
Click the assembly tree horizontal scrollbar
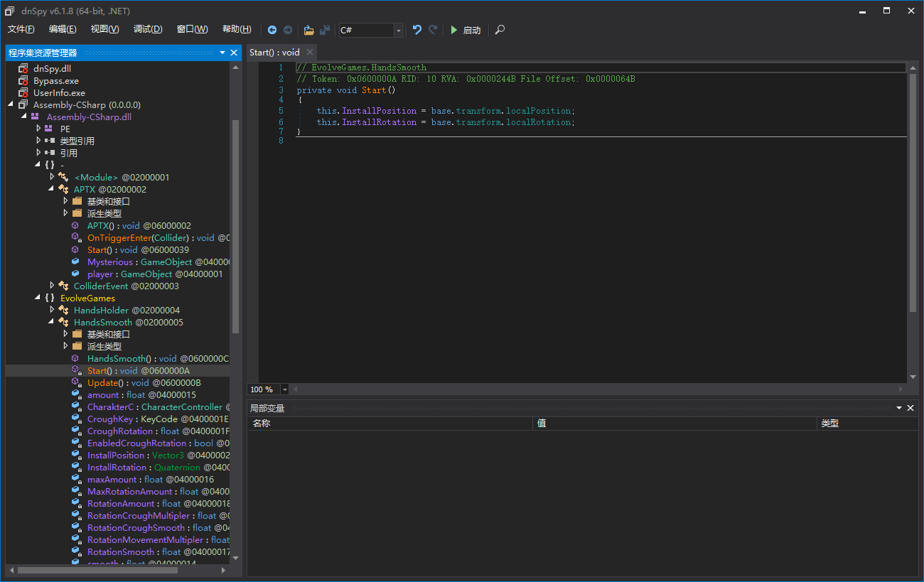98,571
